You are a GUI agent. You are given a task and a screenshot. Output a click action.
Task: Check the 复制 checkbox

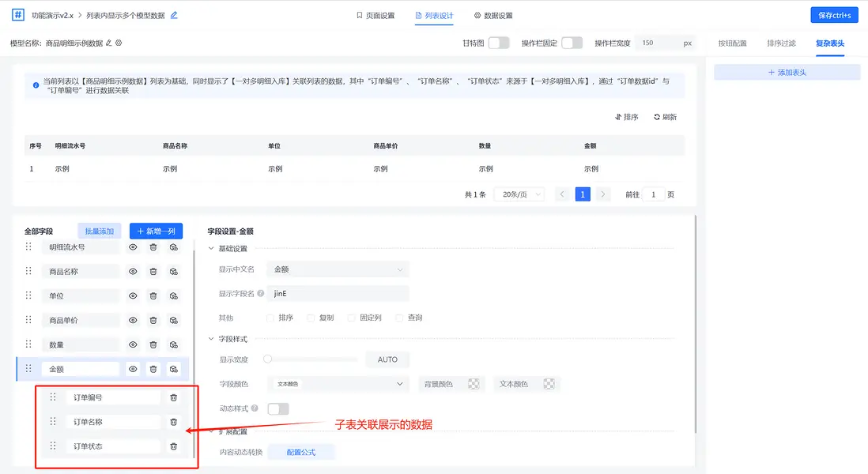coord(311,318)
